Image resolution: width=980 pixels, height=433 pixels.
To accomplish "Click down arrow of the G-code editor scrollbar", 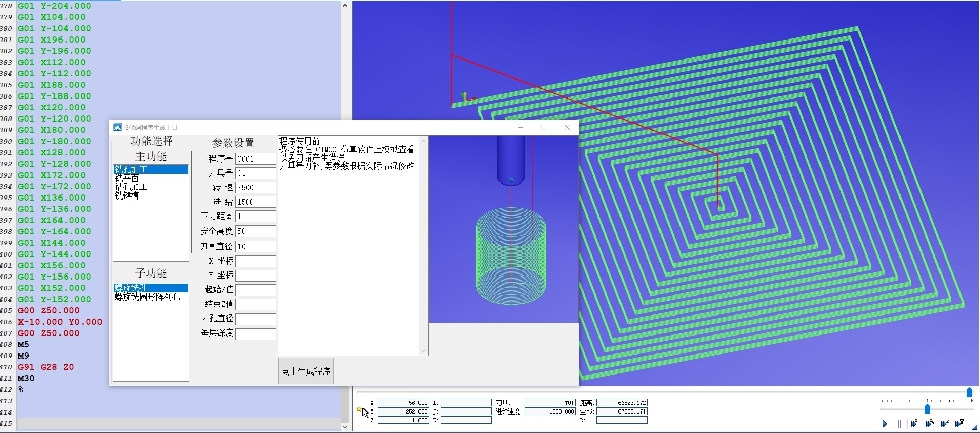I will point(345,427).
